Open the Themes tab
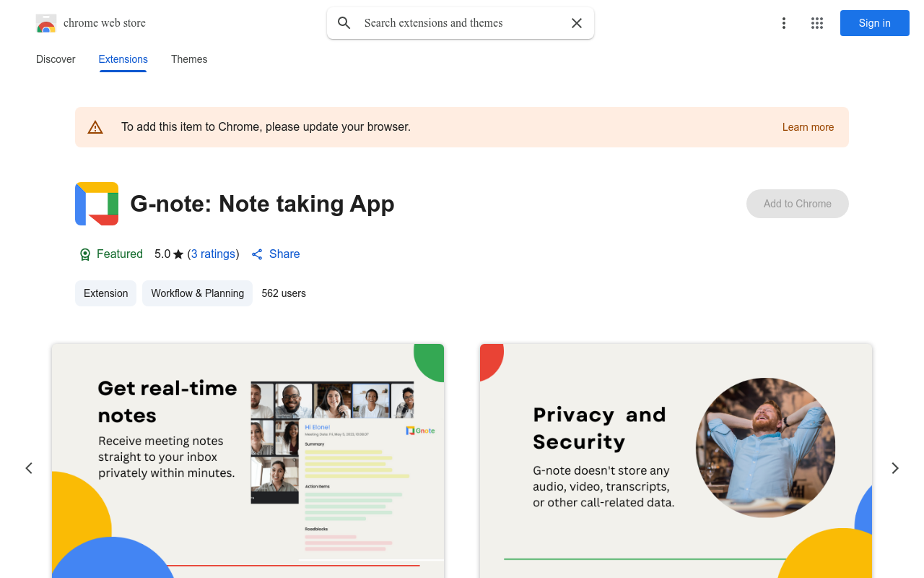924x578 pixels. [189, 59]
